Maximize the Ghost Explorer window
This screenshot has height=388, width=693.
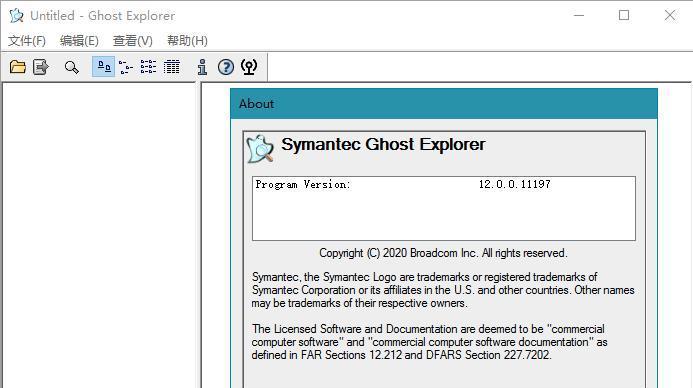tap(624, 15)
